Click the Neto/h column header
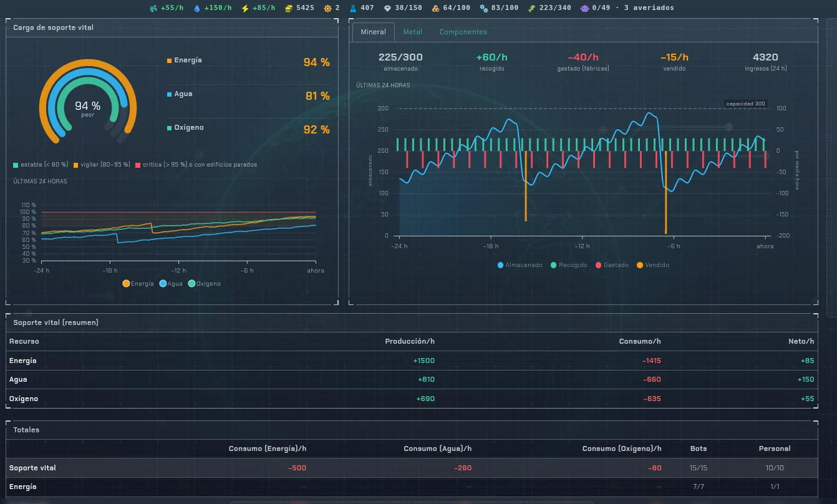Viewport: 837px width, 504px height. point(801,341)
